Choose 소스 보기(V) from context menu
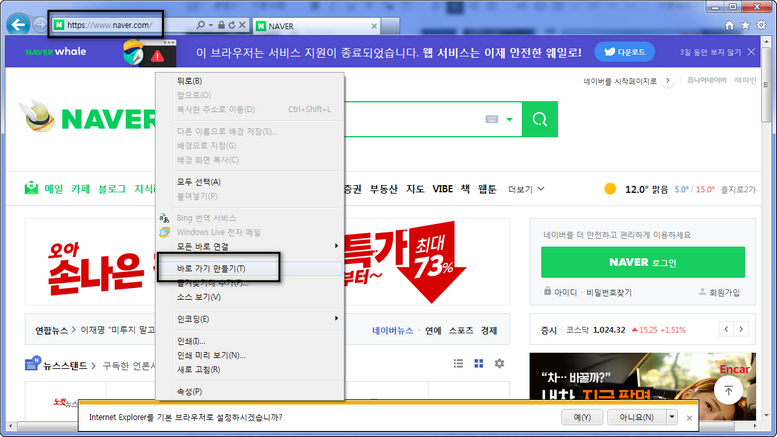The width and height of the screenshot is (777, 437). [250, 297]
